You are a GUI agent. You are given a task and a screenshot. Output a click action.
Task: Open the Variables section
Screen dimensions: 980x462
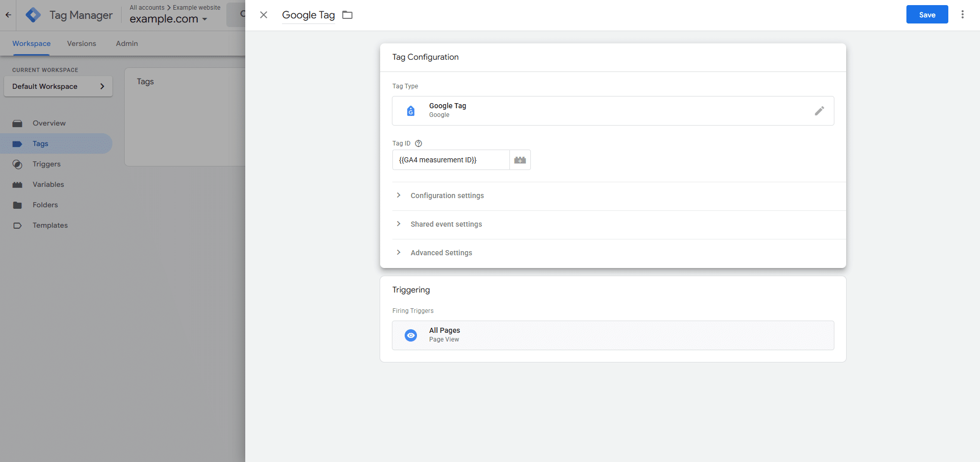[49, 184]
